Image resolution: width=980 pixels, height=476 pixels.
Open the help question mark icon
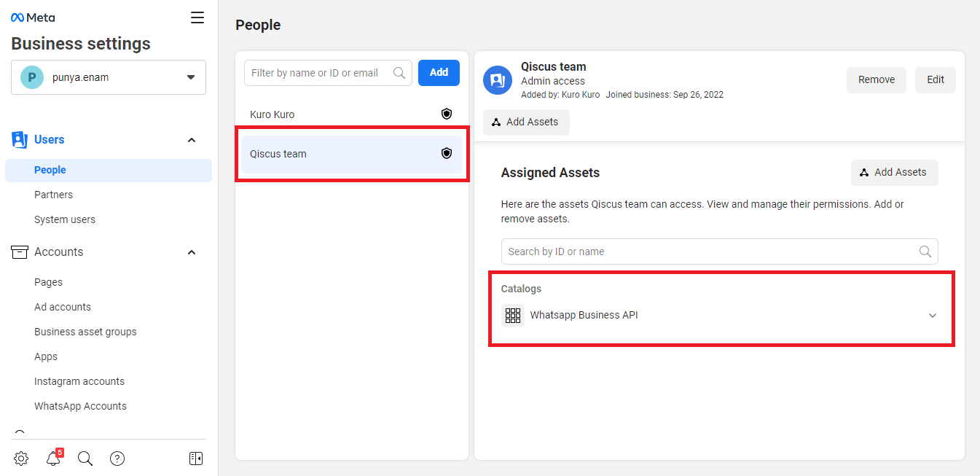[117, 459]
